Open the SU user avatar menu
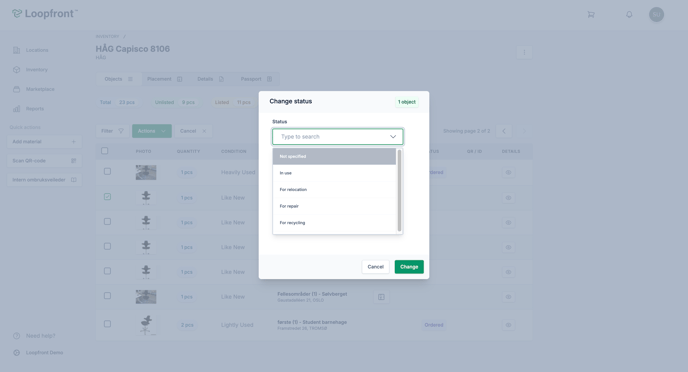 click(656, 14)
